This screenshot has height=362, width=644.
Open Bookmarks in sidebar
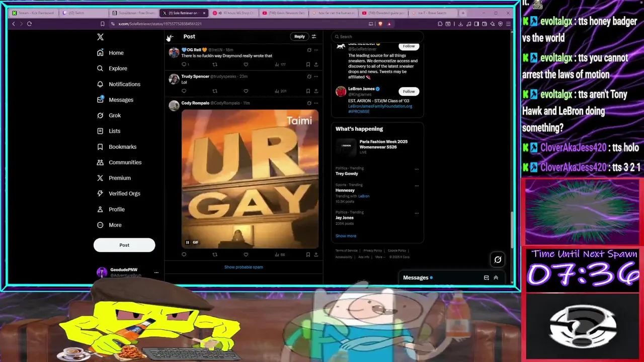[x=116, y=147]
